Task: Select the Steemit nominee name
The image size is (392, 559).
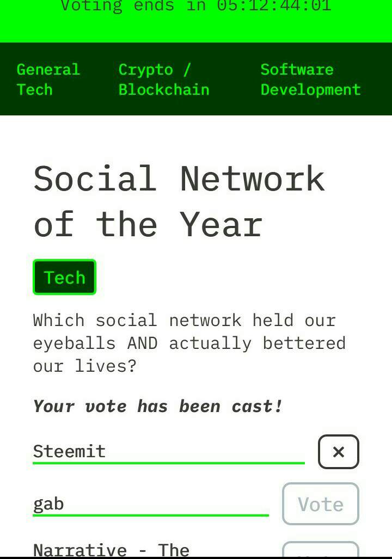Action: (69, 451)
